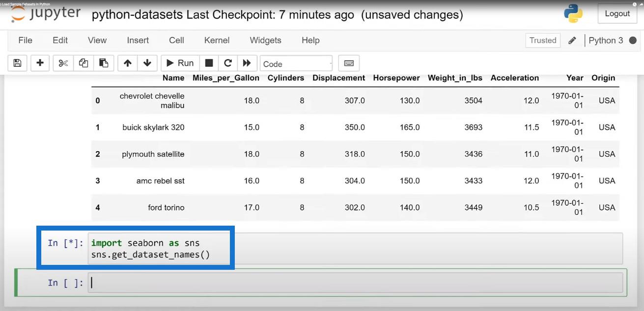Viewport: 644px width, 311px height.
Task: Click displacement value 318.0
Action: [x=355, y=154]
